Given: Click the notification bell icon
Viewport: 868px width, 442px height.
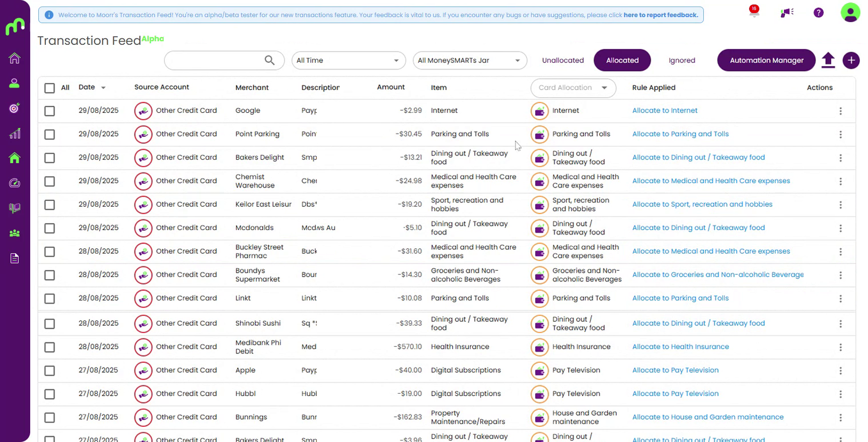Looking at the screenshot, I should coord(754,13).
